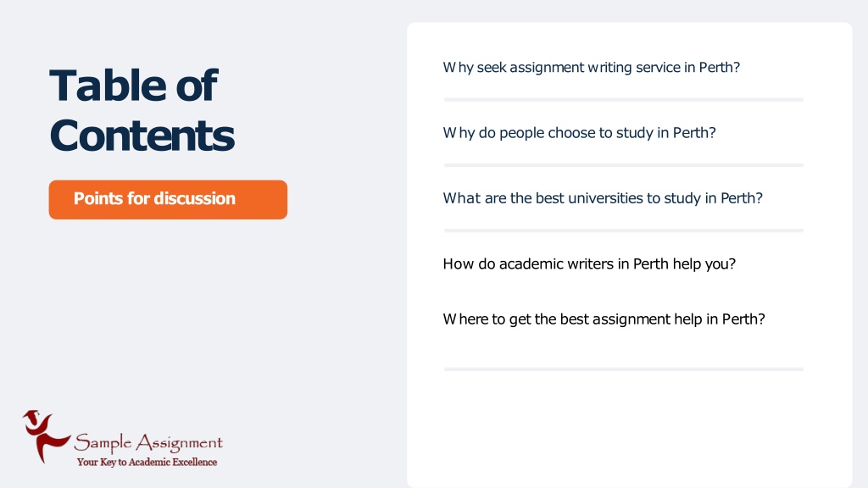This screenshot has height=488, width=868.
Task: Click the empty white area below the last divider
Action: [x=630, y=429]
